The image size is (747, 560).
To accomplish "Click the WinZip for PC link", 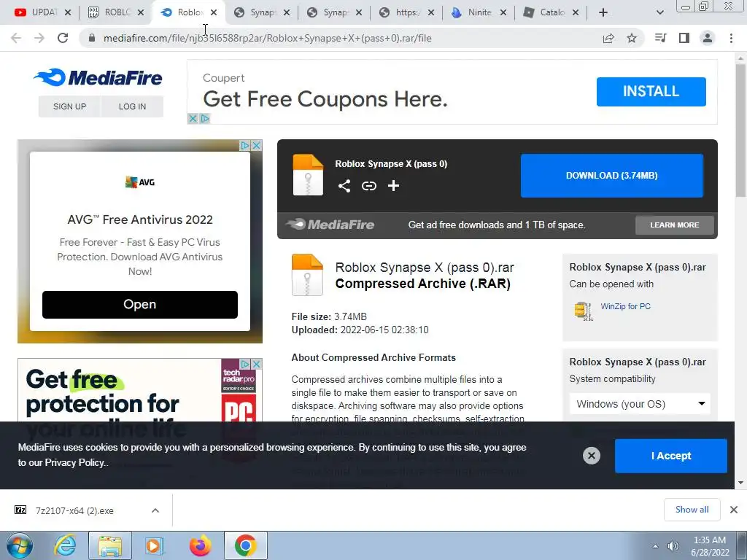I will tap(625, 306).
